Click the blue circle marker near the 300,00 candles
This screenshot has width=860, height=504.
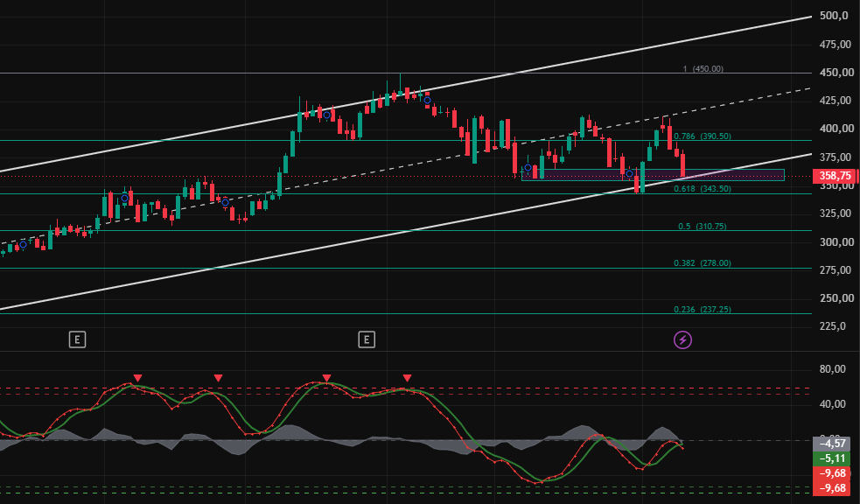point(23,245)
